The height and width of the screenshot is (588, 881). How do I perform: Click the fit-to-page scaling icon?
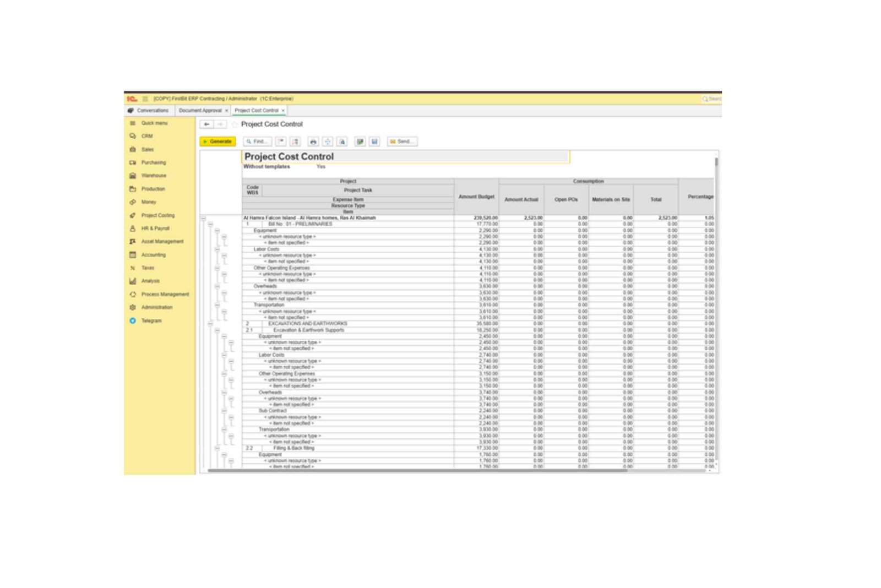pyautogui.click(x=327, y=141)
